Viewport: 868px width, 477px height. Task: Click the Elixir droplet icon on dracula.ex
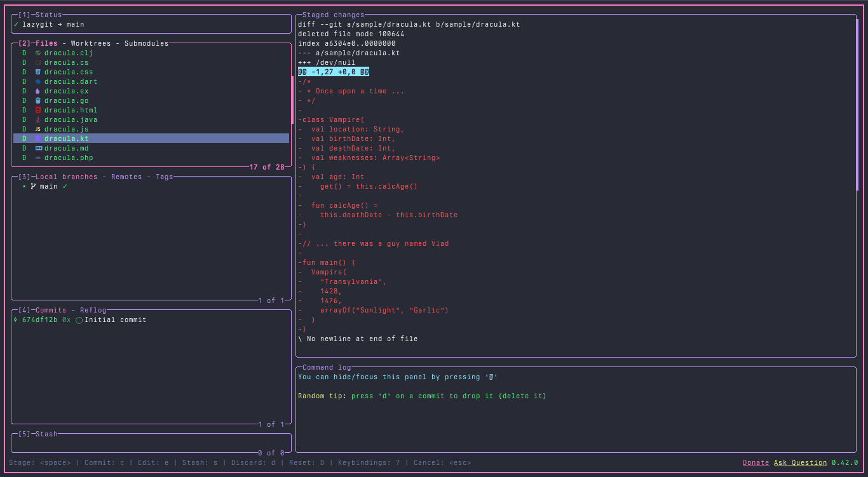pyautogui.click(x=37, y=91)
